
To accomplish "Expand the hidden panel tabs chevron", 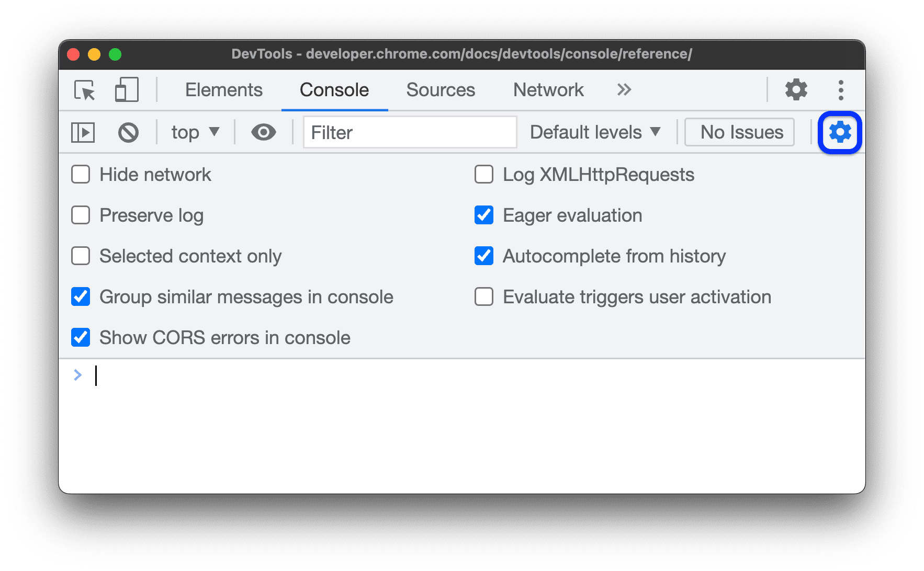I will (623, 89).
